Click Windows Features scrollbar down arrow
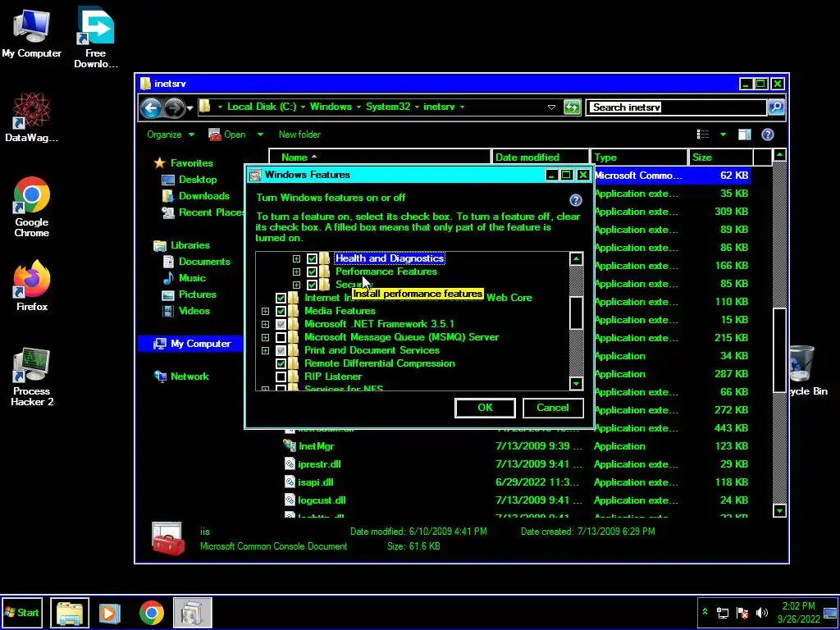This screenshot has height=630, width=840. click(576, 384)
